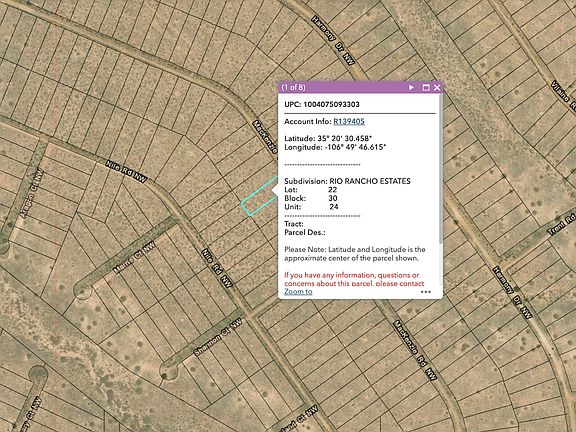Maximize the parcel info popup
The image size is (576, 432).
(x=426, y=87)
